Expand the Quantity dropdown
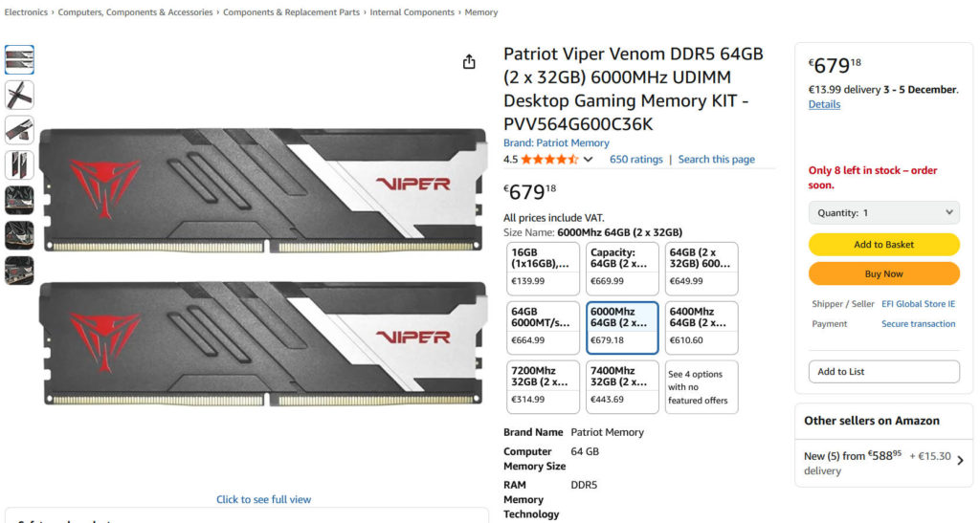The image size is (980, 523). (883, 212)
